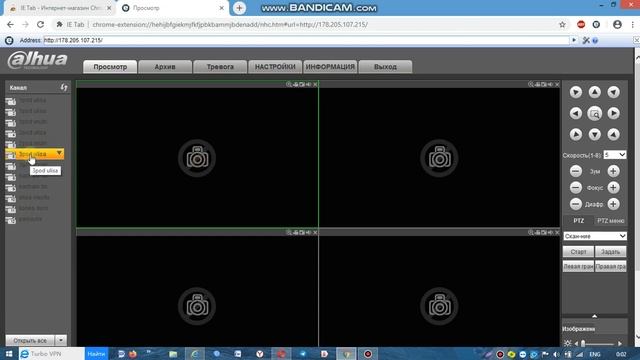Move PTZ camera down with the arrow
The image size is (640, 360).
595,134
